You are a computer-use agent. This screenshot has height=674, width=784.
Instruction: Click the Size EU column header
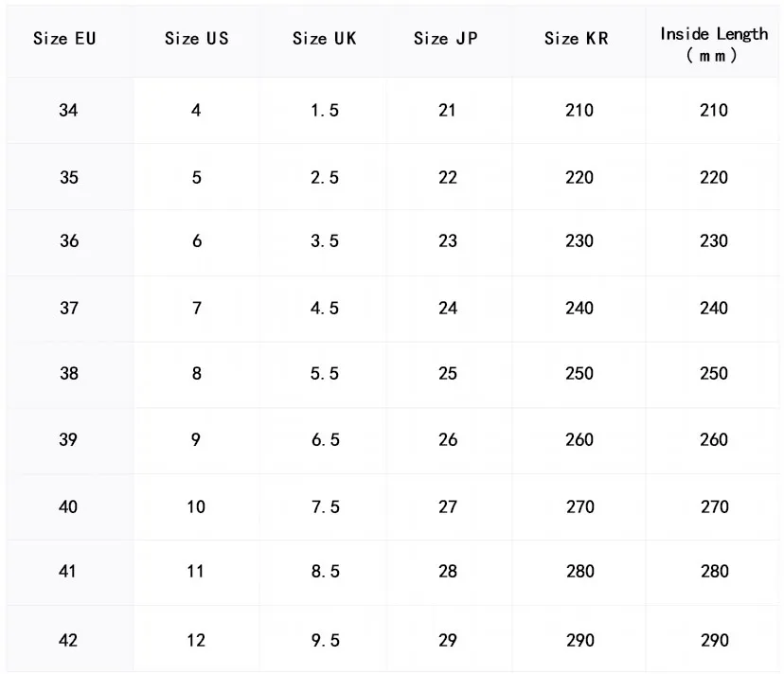(x=64, y=39)
